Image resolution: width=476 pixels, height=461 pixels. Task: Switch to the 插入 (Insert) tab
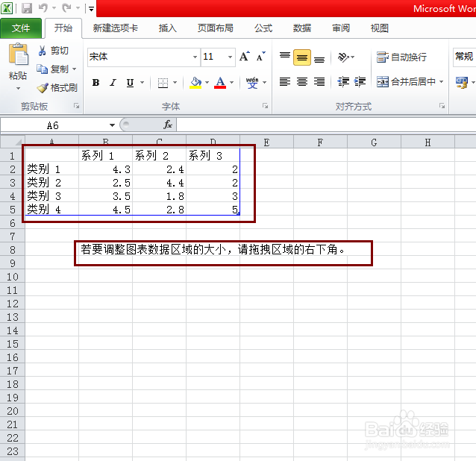(168, 28)
